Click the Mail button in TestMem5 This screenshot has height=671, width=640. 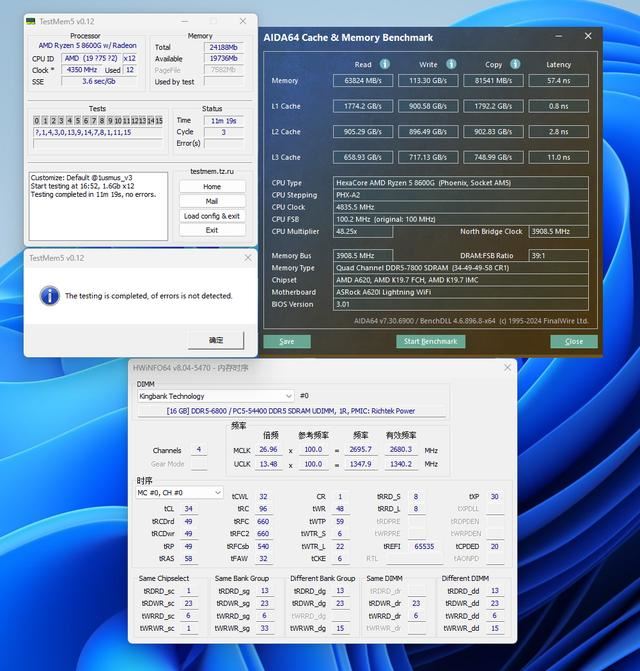(x=212, y=201)
